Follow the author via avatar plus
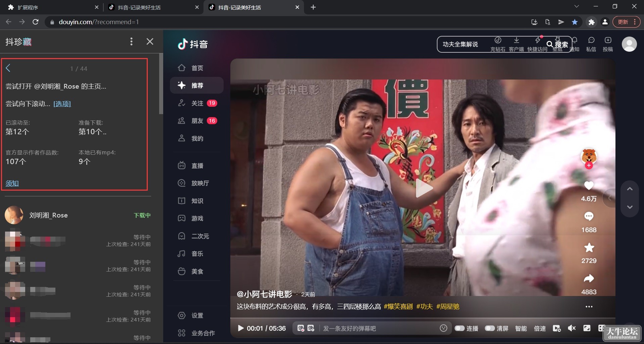This screenshot has width=644, height=344. coord(589,165)
